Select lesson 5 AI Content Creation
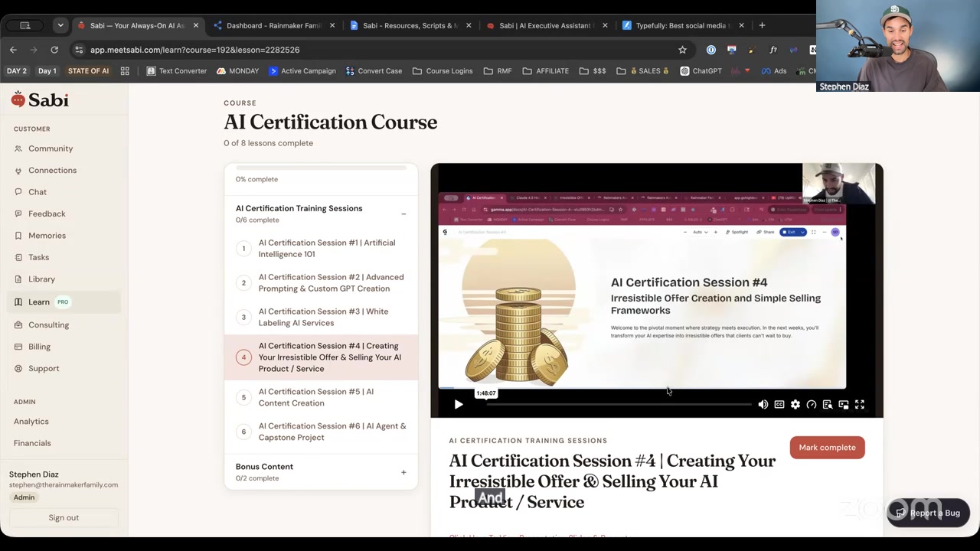The height and width of the screenshot is (551, 980). (x=321, y=397)
